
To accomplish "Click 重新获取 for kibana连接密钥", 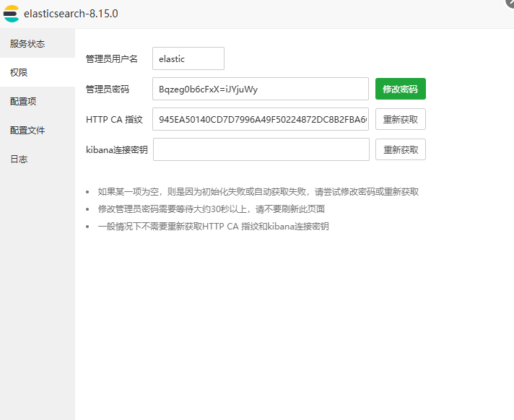I will [x=400, y=149].
